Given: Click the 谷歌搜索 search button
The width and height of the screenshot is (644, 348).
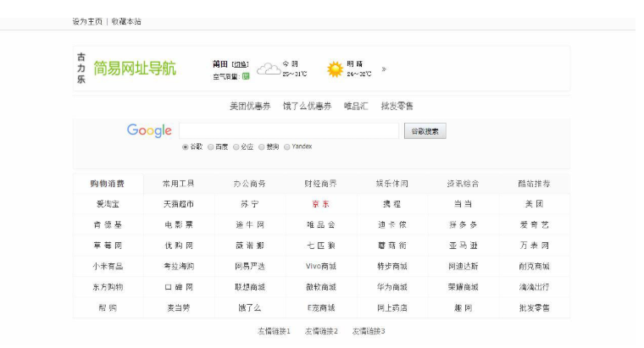Looking at the screenshot, I should point(425,131).
